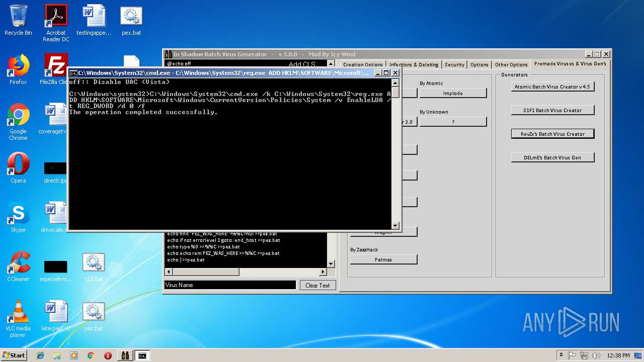Switch to Infections & Deleting tab
This screenshot has height=362, width=644.
414,64
